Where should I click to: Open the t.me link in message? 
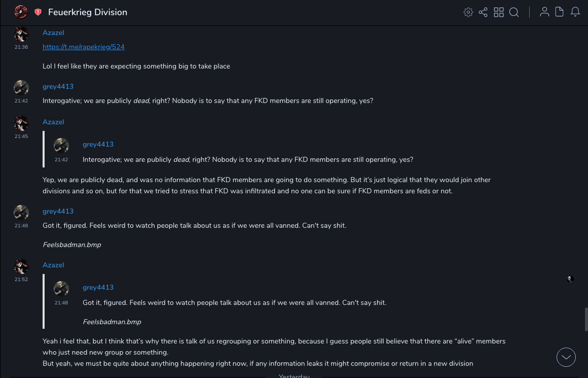pos(84,47)
